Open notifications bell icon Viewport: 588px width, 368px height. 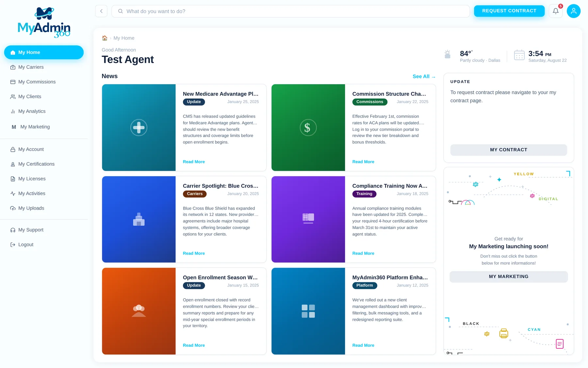(556, 11)
